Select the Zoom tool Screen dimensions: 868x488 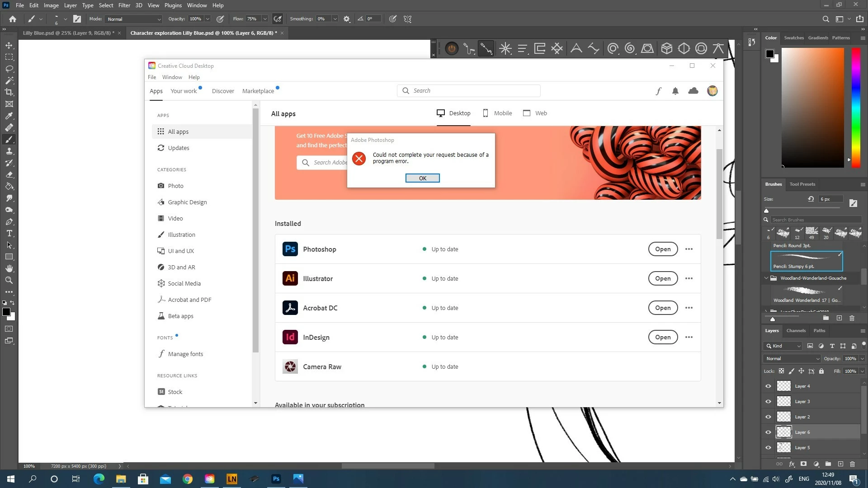pyautogui.click(x=9, y=280)
